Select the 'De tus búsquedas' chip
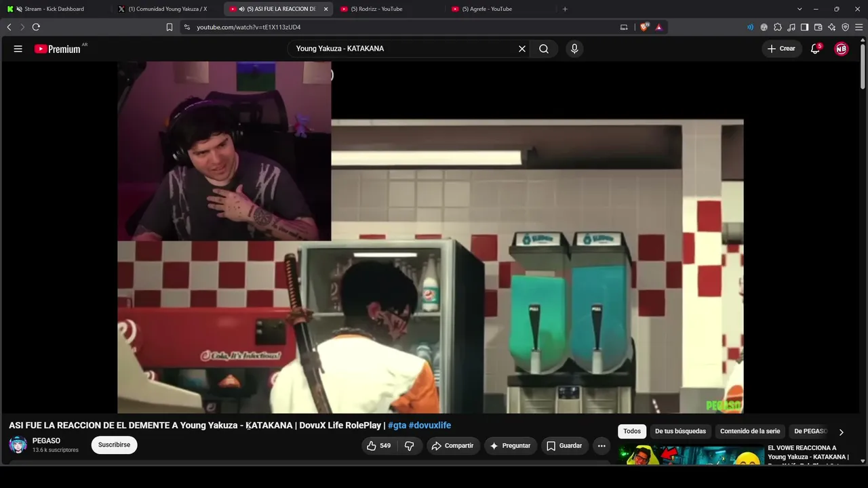The width and height of the screenshot is (868, 488). click(680, 431)
